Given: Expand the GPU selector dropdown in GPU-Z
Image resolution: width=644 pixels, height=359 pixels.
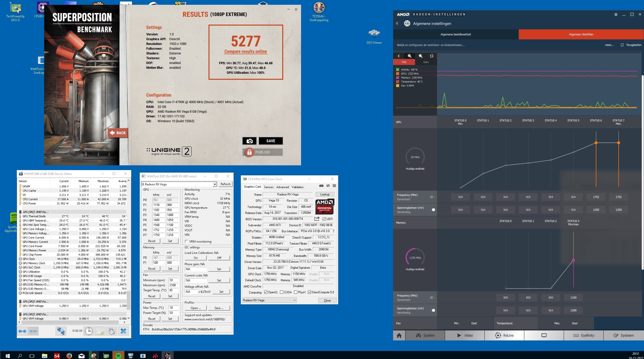Looking at the screenshot, I should pyautogui.click(x=295, y=300).
